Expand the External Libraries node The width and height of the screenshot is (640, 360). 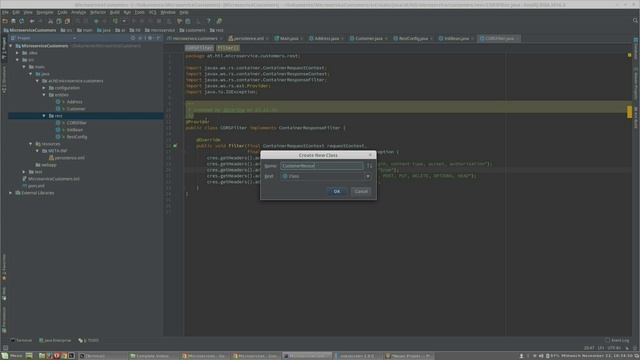pos(11,193)
